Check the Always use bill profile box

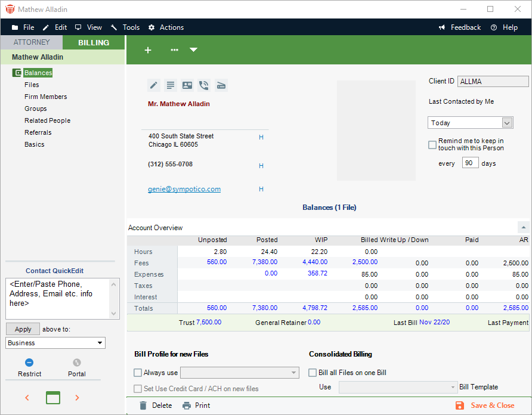tap(138, 373)
